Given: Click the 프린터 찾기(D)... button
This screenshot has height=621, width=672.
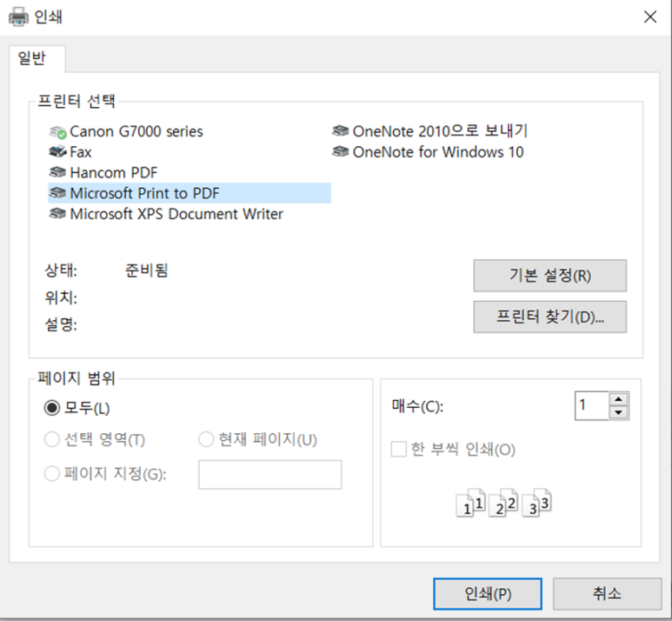Looking at the screenshot, I should [x=549, y=317].
